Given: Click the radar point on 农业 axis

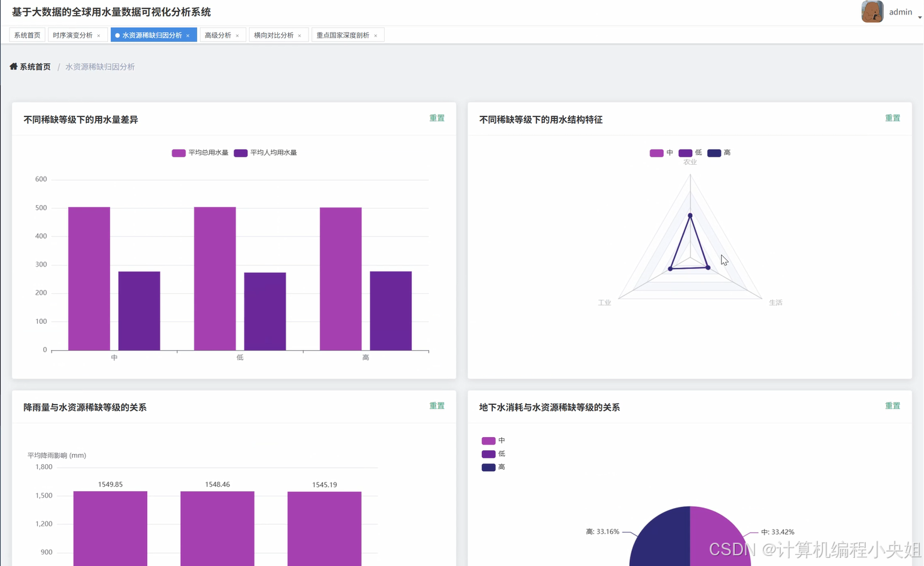Looking at the screenshot, I should pyautogui.click(x=690, y=216).
